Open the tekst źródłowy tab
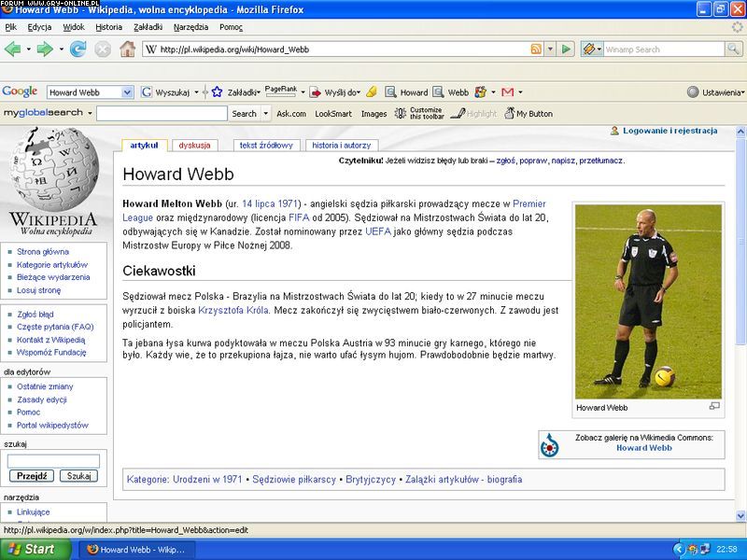The width and height of the screenshot is (747, 560). click(266, 146)
